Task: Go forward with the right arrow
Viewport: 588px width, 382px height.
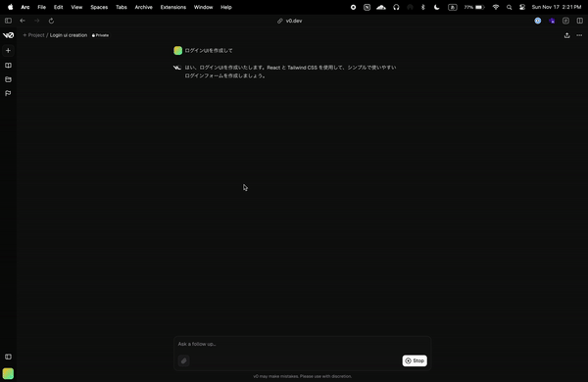Action: [x=37, y=21]
